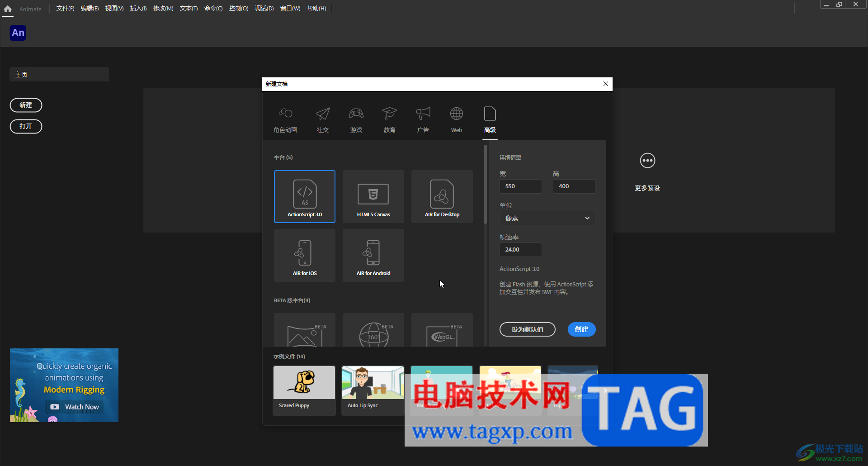This screenshot has width=868, height=466.
Task: Choose the HTML5 Canvas platform
Action: click(373, 196)
